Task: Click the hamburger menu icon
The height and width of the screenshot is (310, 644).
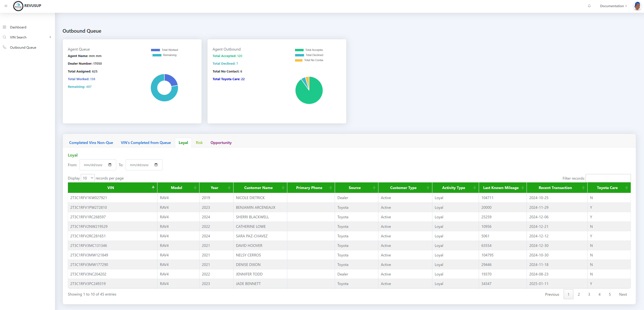Action: click(x=6, y=6)
